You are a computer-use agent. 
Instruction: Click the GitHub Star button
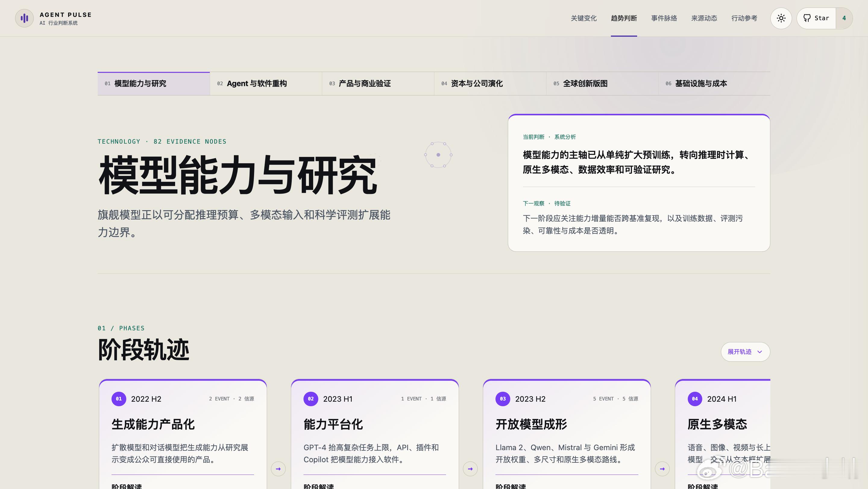pyautogui.click(x=816, y=18)
